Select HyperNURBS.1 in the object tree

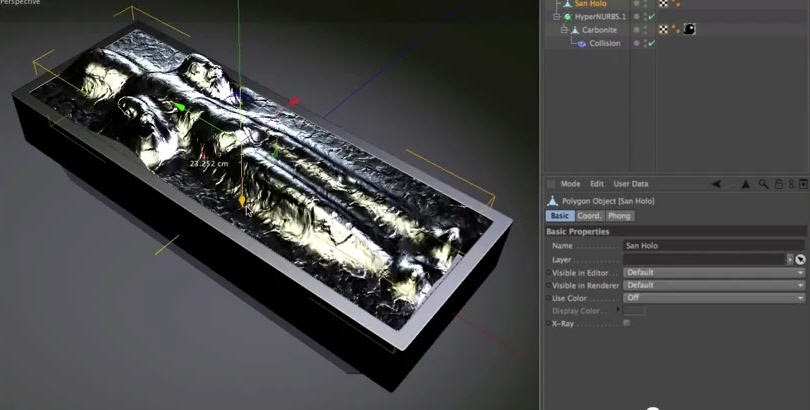click(x=600, y=17)
